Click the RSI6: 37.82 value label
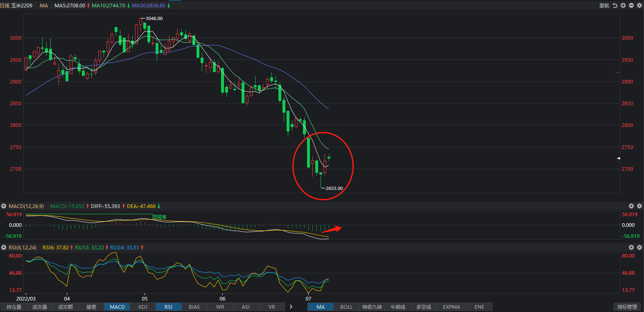The image size is (644, 312). 56,247
